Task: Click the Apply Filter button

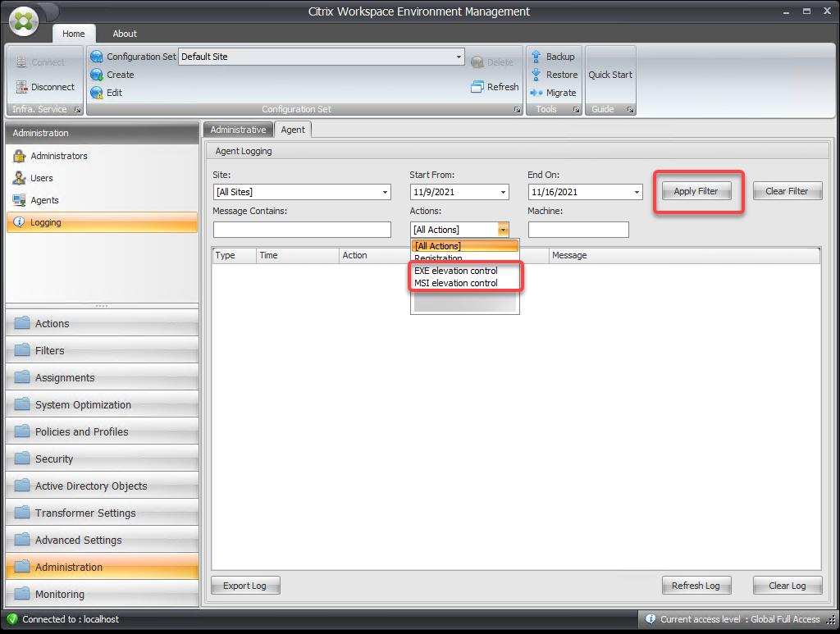Action: (696, 191)
